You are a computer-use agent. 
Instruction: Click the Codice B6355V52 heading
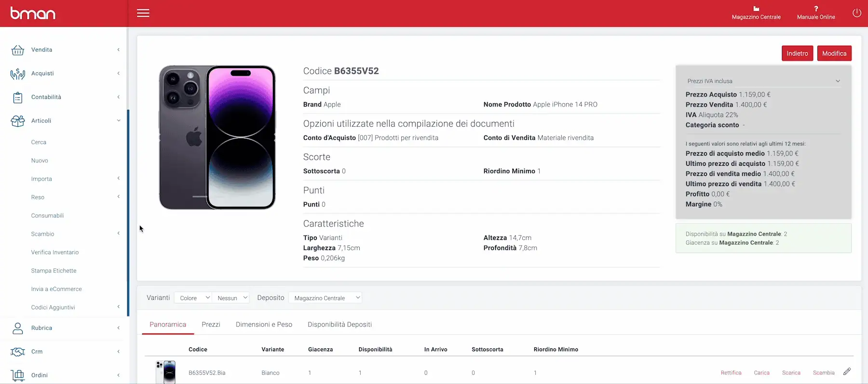pyautogui.click(x=341, y=71)
